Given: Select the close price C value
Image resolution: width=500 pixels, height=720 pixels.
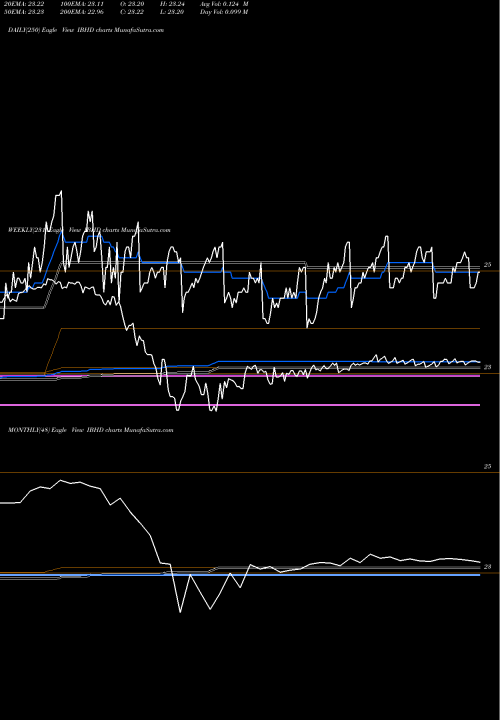Looking at the screenshot, I should (x=132, y=11).
